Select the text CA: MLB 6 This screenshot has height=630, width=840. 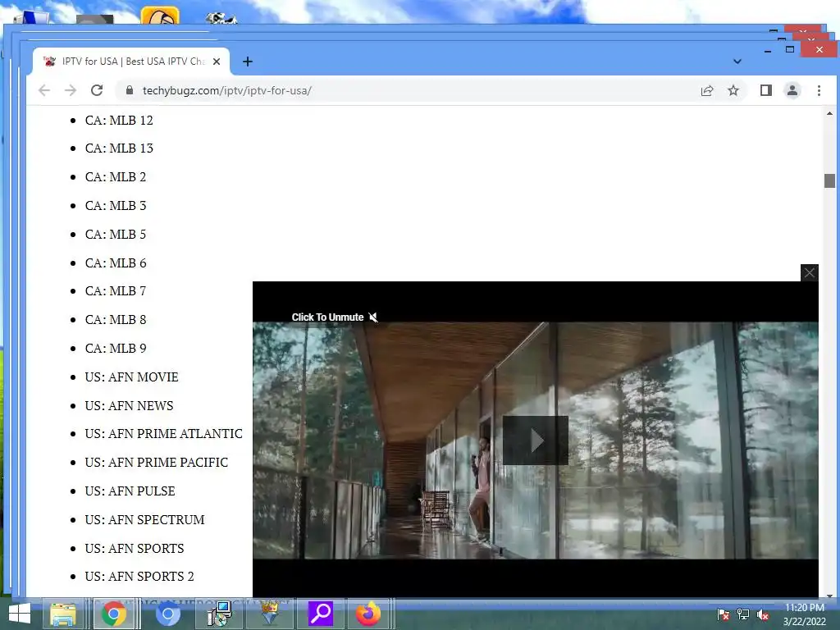(x=115, y=263)
